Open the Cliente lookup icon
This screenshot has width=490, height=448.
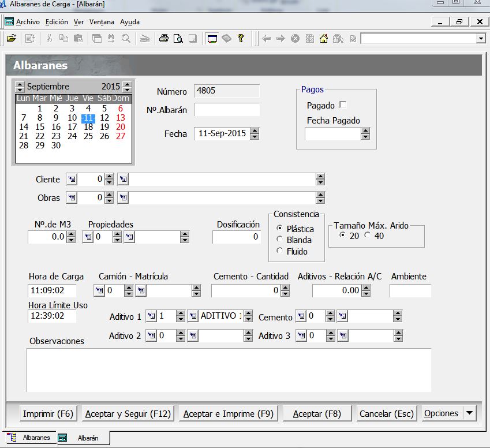point(72,180)
